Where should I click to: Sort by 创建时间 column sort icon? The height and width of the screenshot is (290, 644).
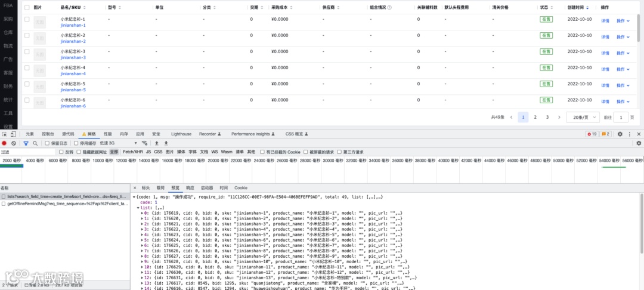click(587, 7)
